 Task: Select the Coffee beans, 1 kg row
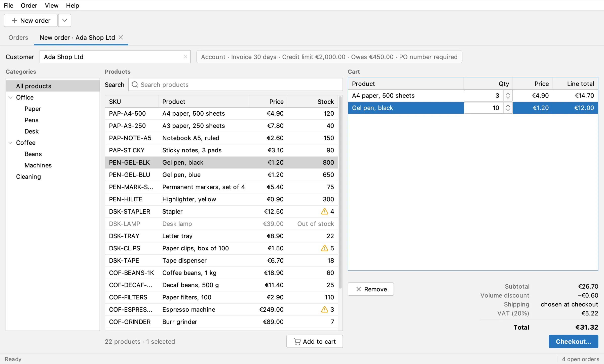pos(221,273)
